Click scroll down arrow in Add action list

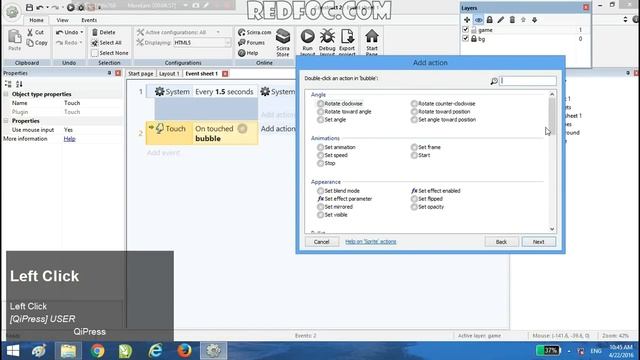click(x=552, y=229)
